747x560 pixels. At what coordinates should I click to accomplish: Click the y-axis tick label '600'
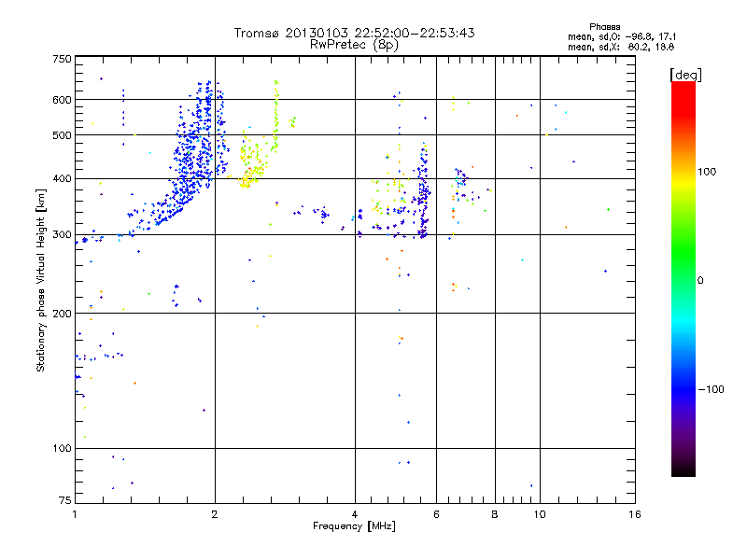pos(62,100)
